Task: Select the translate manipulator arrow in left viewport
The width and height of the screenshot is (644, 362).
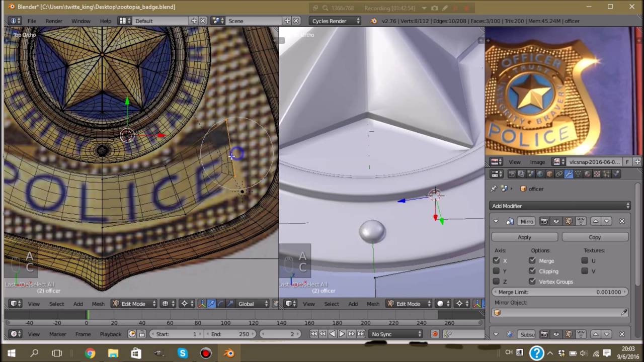Action: click(211, 304)
